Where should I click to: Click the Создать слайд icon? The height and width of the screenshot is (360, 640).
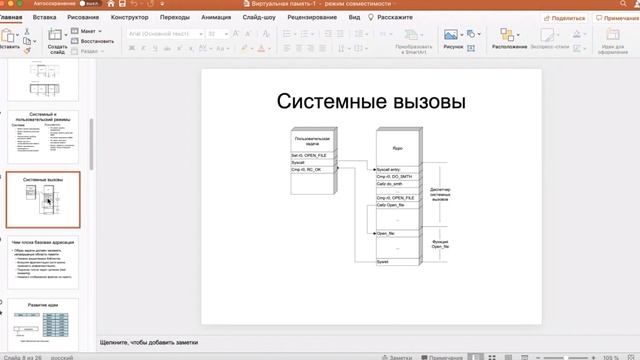tap(55, 35)
